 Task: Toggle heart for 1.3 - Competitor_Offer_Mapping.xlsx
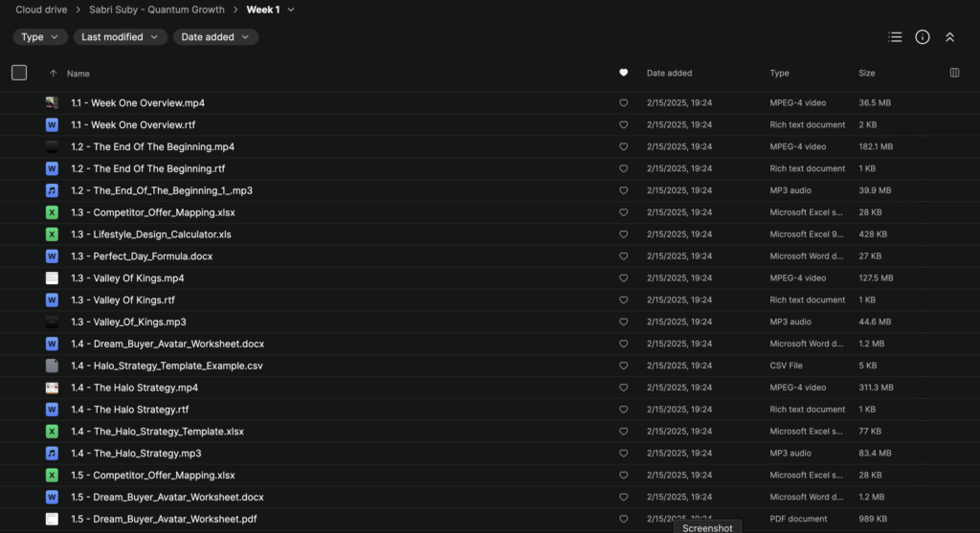pos(623,211)
